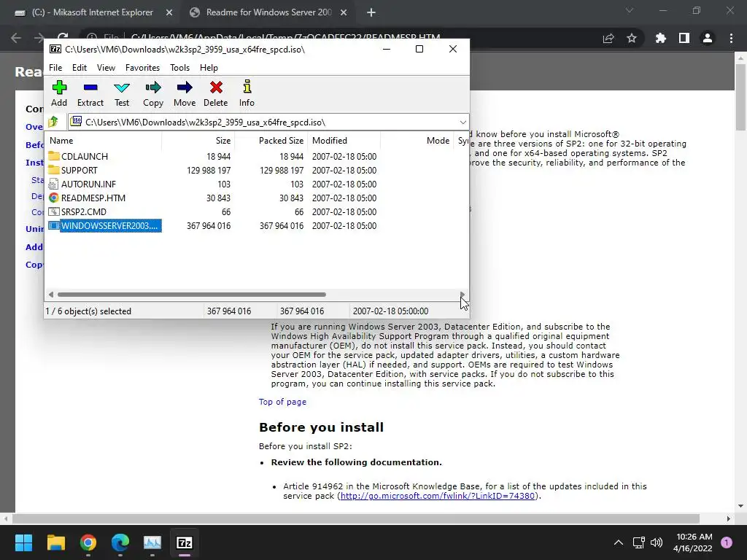Open Microsoft Edge from the taskbar
747x560 pixels.
[x=120, y=542]
